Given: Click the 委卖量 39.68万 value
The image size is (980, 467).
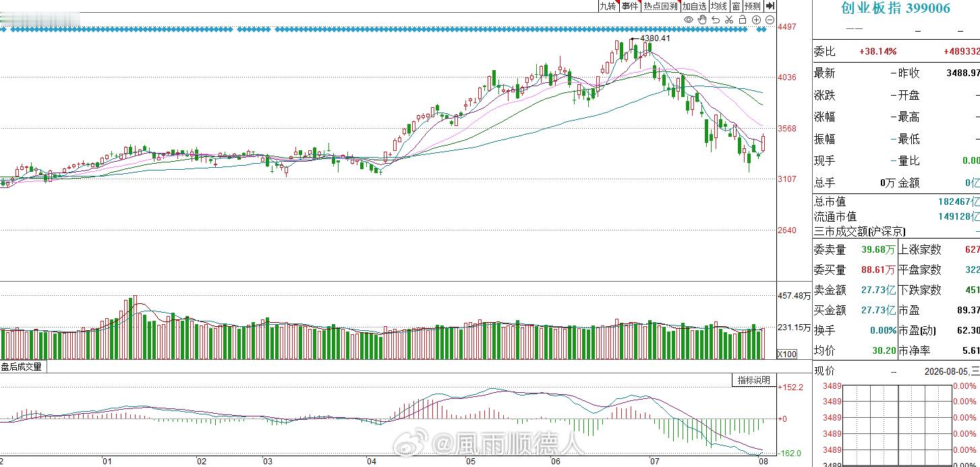Looking at the screenshot, I should click(x=878, y=249).
